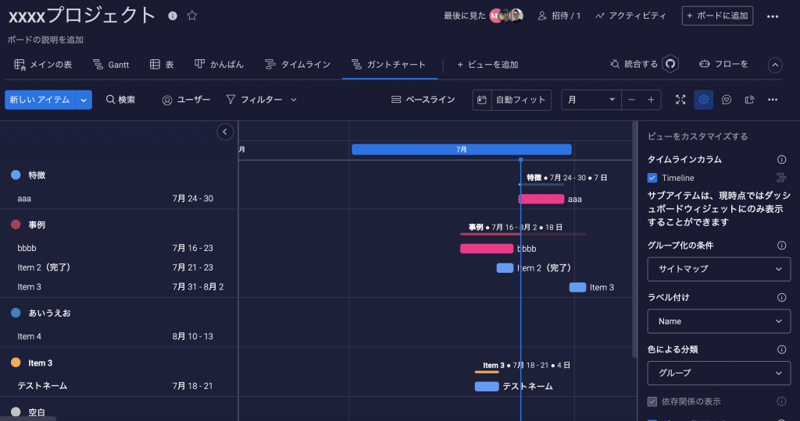This screenshot has width=800, height=421.
Task: Collapse the left item list panel
Action: pyautogui.click(x=225, y=131)
